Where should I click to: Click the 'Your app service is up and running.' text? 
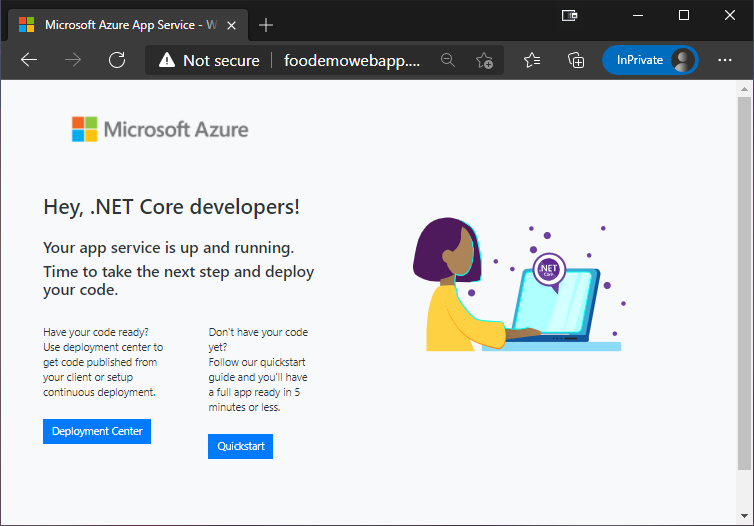coord(168,248)
